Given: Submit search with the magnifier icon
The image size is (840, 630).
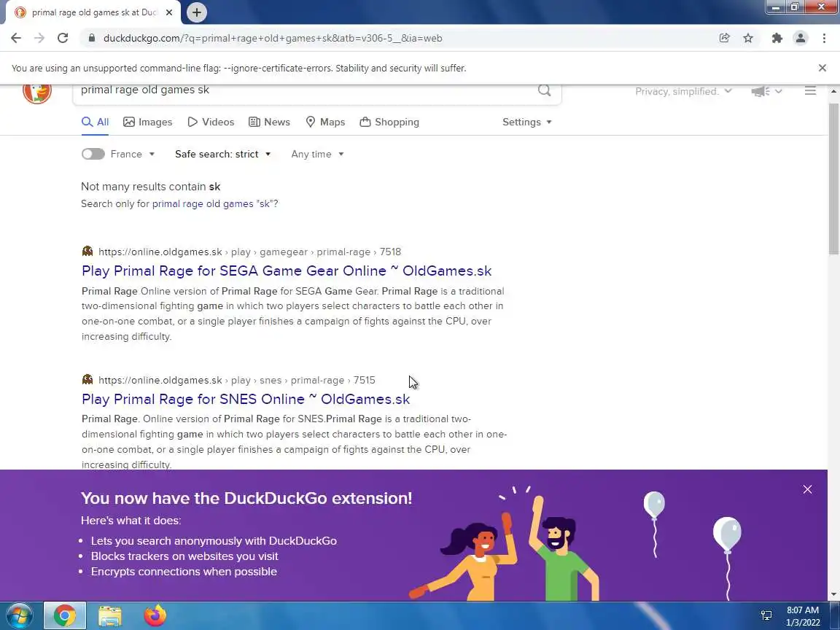Looking at the screenshot, I should [x=544, y=90].
